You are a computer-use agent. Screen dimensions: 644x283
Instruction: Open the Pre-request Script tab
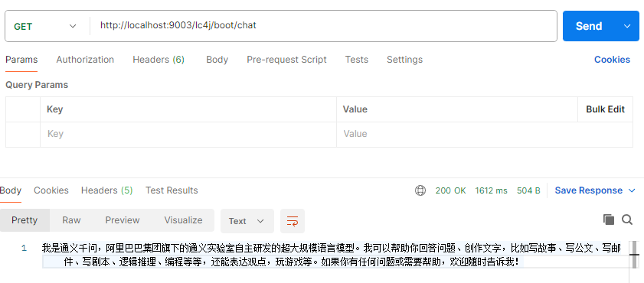286,60
